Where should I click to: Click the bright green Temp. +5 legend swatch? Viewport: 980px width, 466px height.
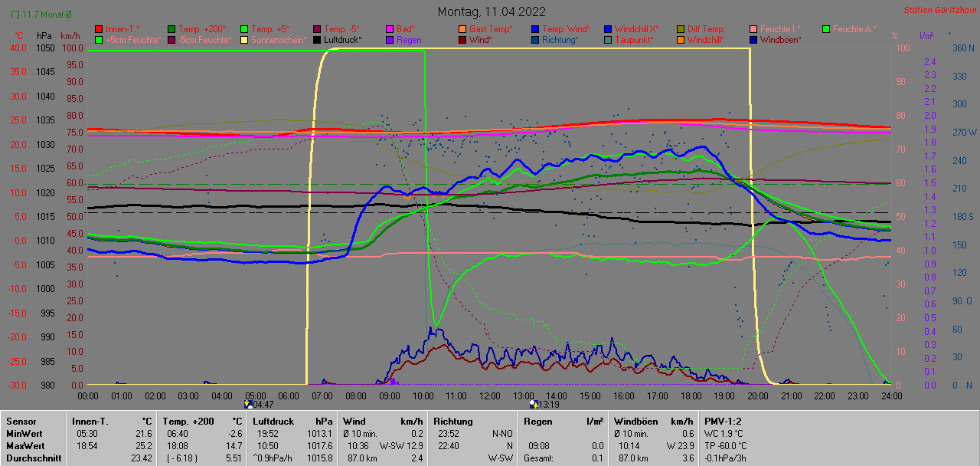[244, 28]
